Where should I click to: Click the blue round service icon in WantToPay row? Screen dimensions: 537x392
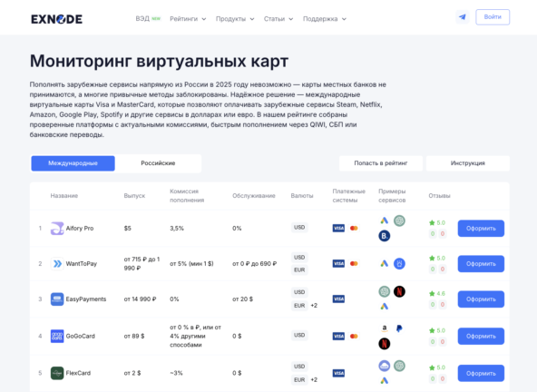click(399, 263)
